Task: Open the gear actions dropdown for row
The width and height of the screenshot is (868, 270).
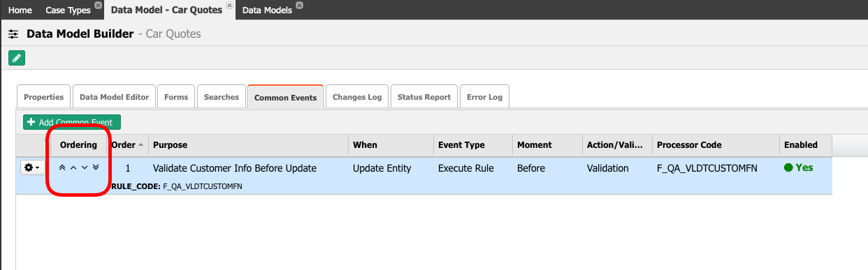Action: [x=33, y=168]
